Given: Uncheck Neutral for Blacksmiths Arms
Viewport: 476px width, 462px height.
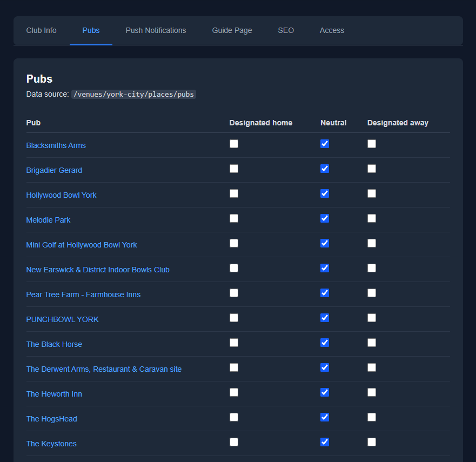Looking at the screenshot, I should [x=325, y=144].
